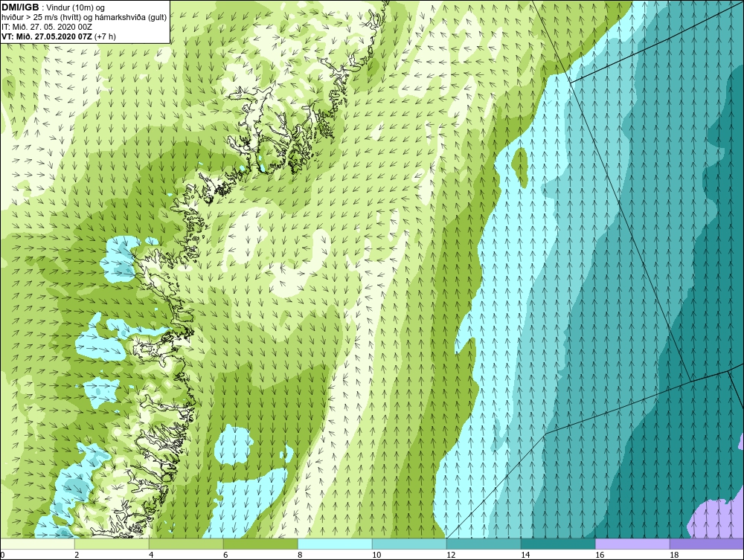Viewport: 744px width, 560px height.
Task: Click the '2' label on wind scale
Action: (x=77, y=555)
